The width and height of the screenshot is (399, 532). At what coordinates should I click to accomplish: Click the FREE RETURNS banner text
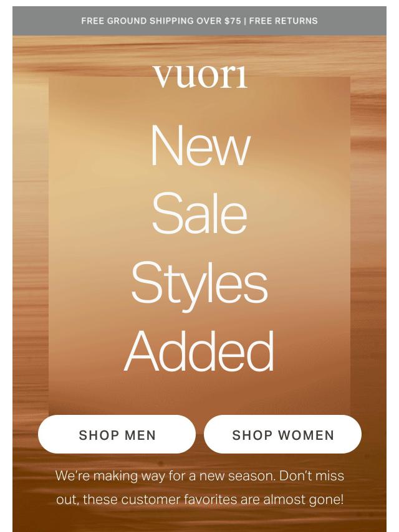click(x=284, y=21)
